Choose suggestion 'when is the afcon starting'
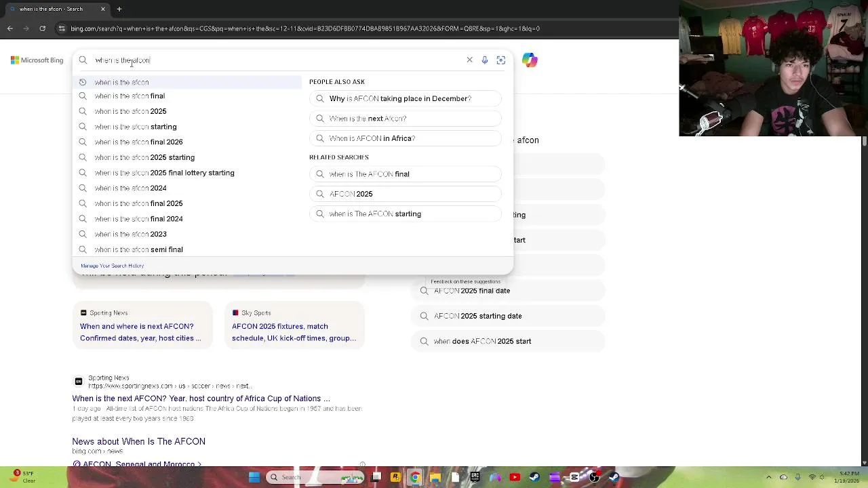 coord(187,127)
